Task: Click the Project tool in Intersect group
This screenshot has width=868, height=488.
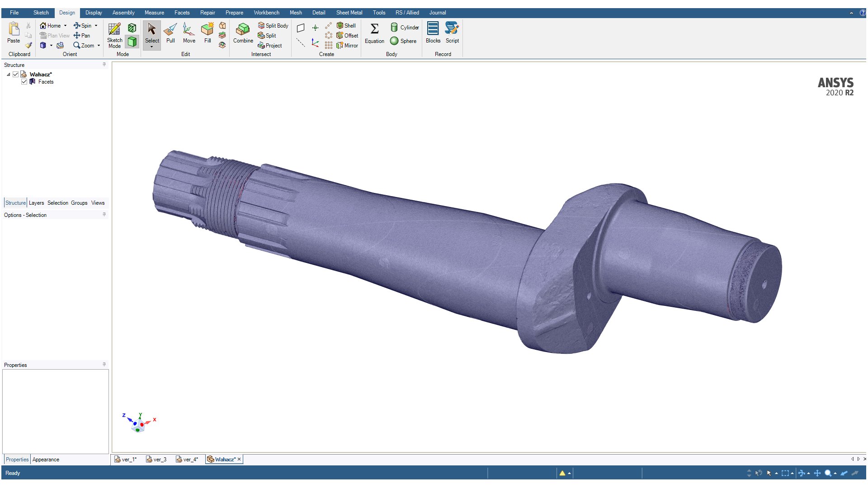Action: 270,46
